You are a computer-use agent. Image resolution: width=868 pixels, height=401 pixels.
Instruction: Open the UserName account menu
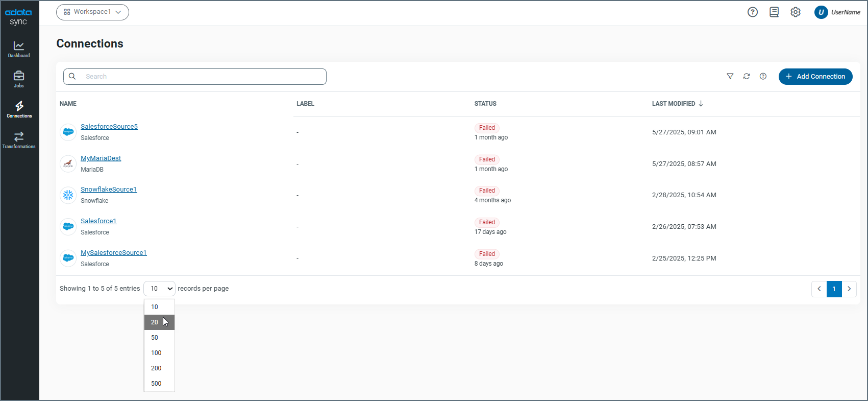tap(837, 12)
